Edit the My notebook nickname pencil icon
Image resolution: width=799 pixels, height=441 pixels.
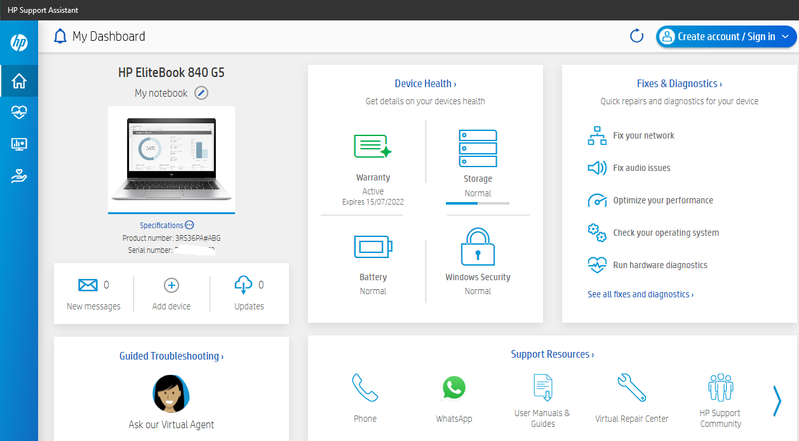coord(201,93)
